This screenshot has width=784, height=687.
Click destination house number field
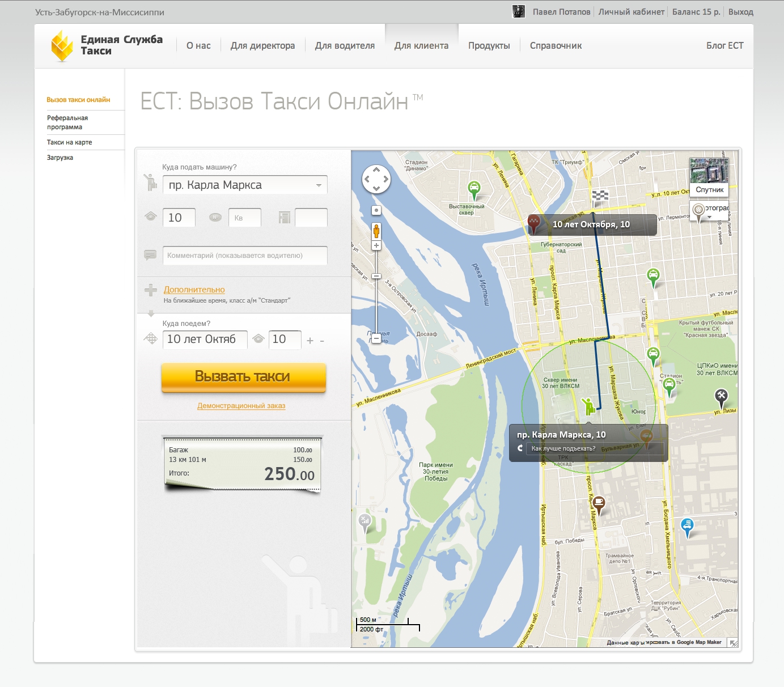pyautogui.click(x=285, y=340)
